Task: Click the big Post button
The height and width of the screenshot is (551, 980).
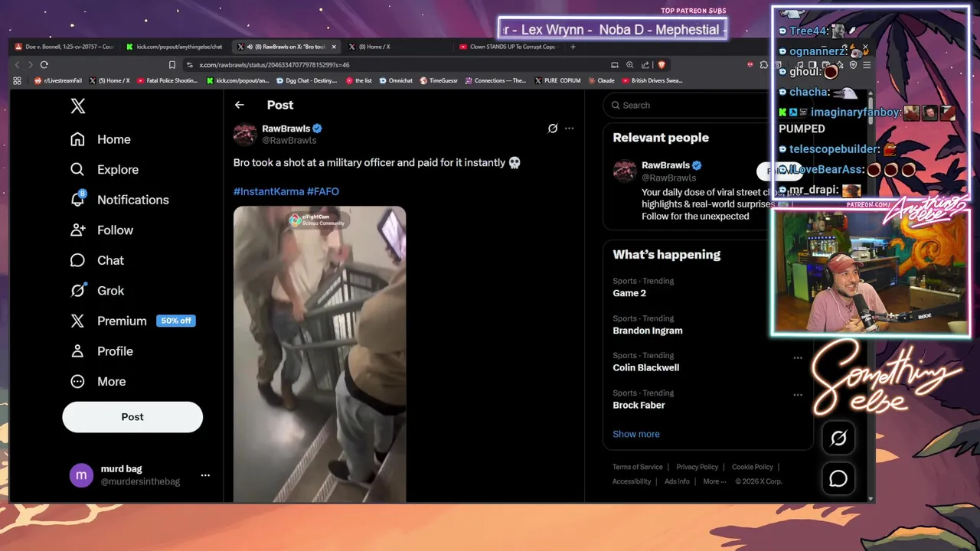Action: coord(132,417)
